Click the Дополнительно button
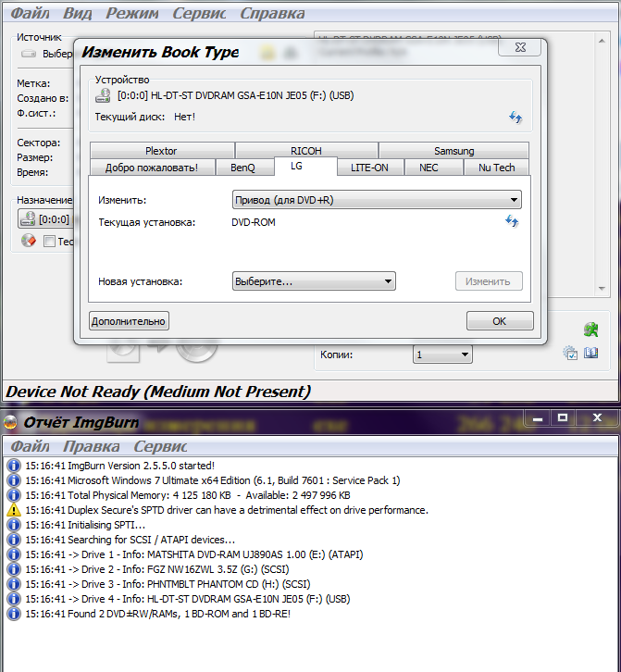621x672 pixels. coord(129,321)
